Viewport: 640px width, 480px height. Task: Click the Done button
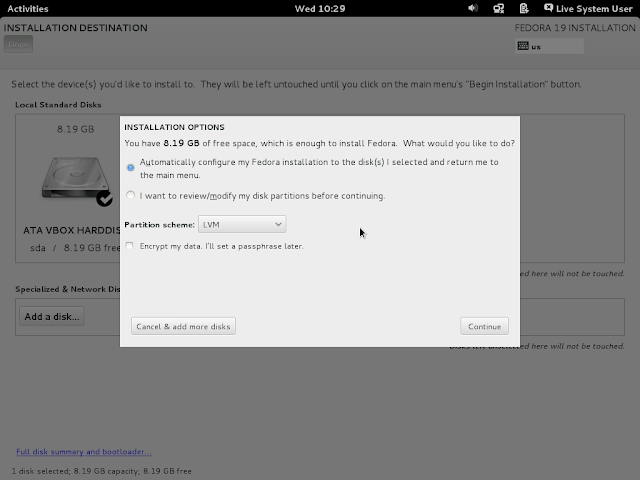click(x=18, y=44)
